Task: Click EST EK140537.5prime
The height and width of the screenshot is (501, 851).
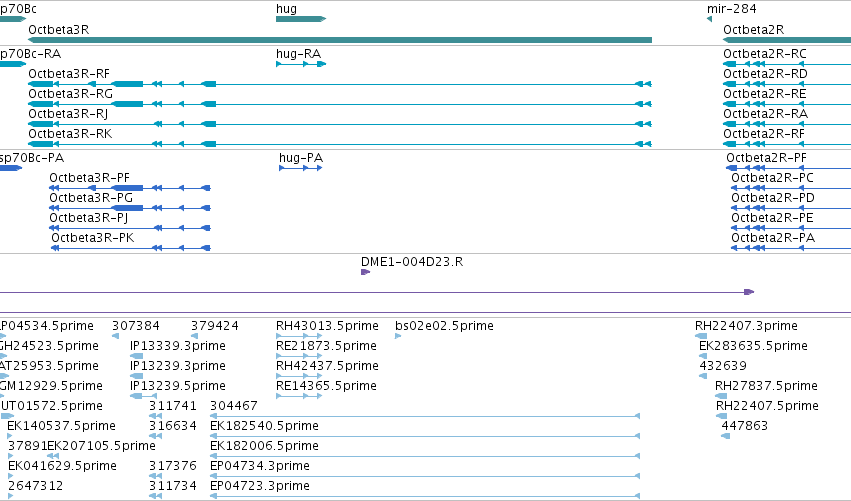Action: 61,427
